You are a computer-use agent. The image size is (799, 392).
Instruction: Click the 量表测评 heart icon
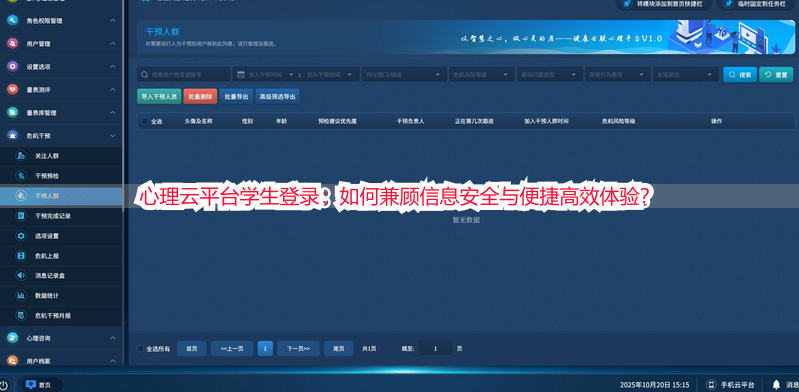click(x=13, y=90)
